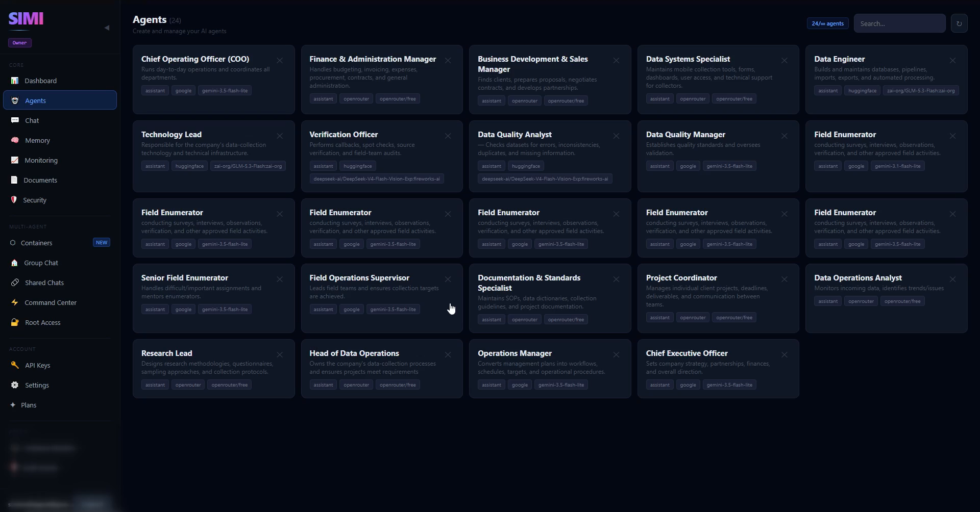The width and height of the screenshot is (980, 512).
Task: Click the Plans sparkle icon
Action: click(13, 405)
